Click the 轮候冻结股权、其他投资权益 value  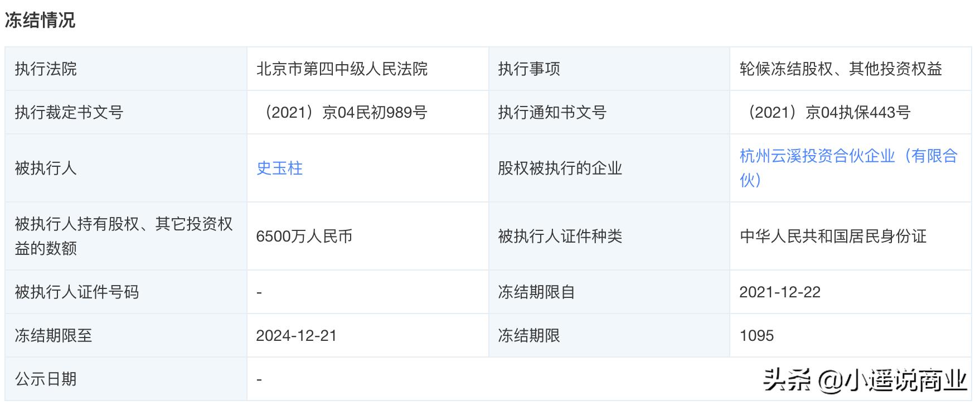pos(841,69)
